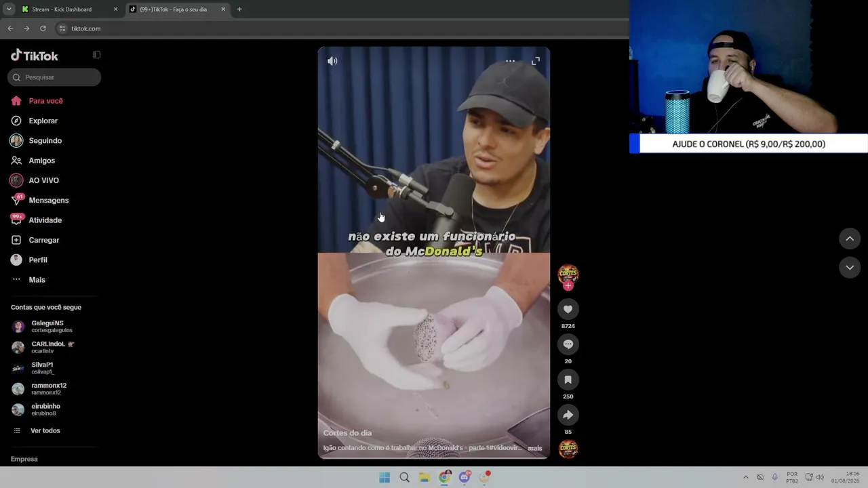
Task: Open Discord from the taskbar
Action: 465,478
